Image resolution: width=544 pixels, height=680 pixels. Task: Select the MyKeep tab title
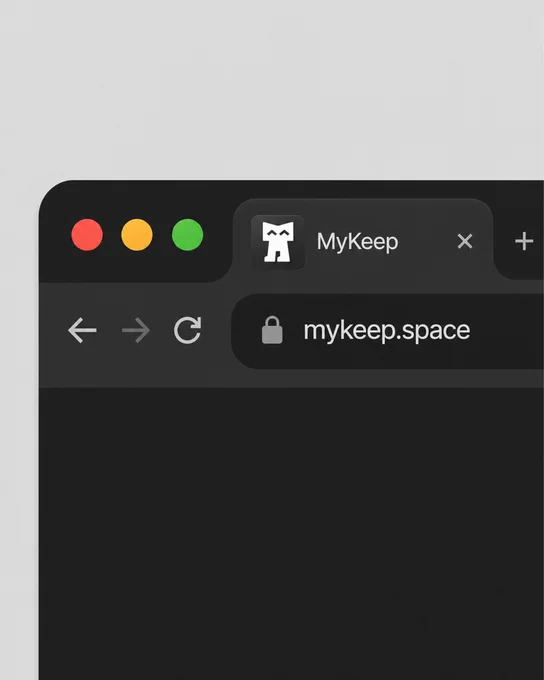pyautogui.click(x=357, y=242)
